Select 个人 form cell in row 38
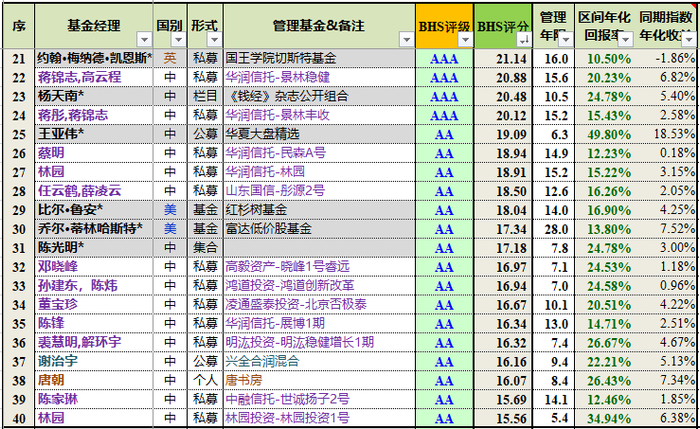 point(205,381)
